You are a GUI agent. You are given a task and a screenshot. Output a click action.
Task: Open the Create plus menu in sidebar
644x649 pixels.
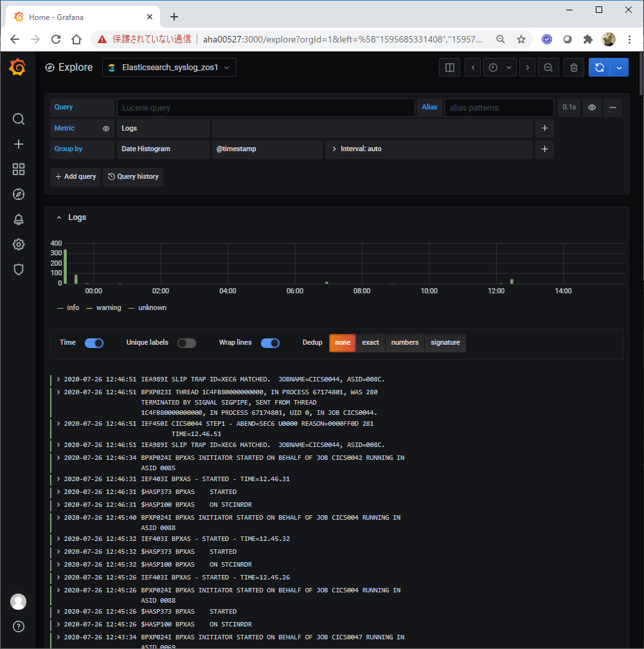(x=18, y=144)
